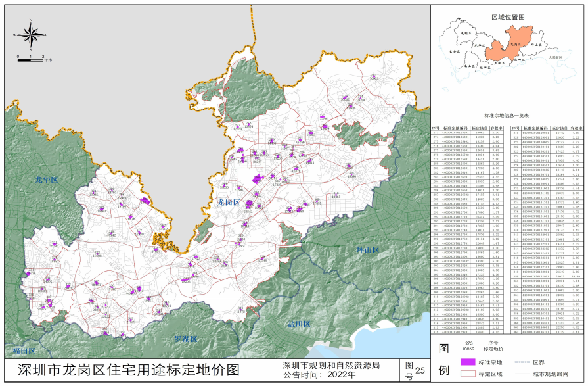Select the magenta 标准宗地 legend swatch
The height and width of the screenshot is (386, 588).
(x=466, y=362)
